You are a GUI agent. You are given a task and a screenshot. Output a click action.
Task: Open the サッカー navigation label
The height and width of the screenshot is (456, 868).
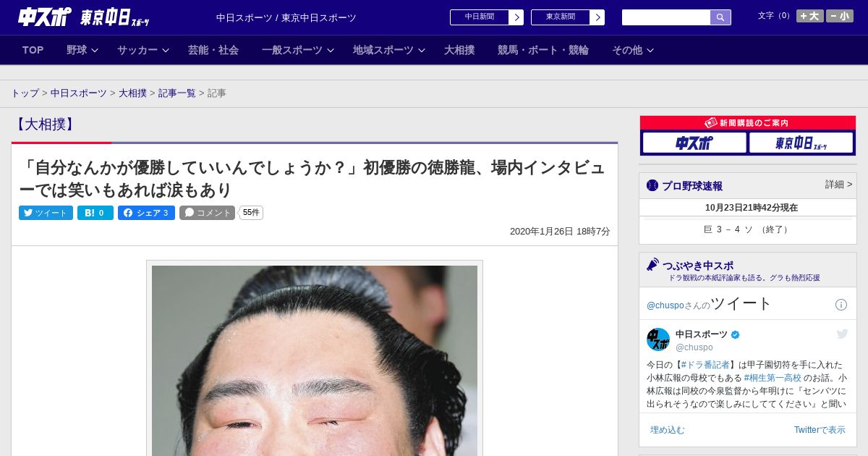tap(137, 50)
